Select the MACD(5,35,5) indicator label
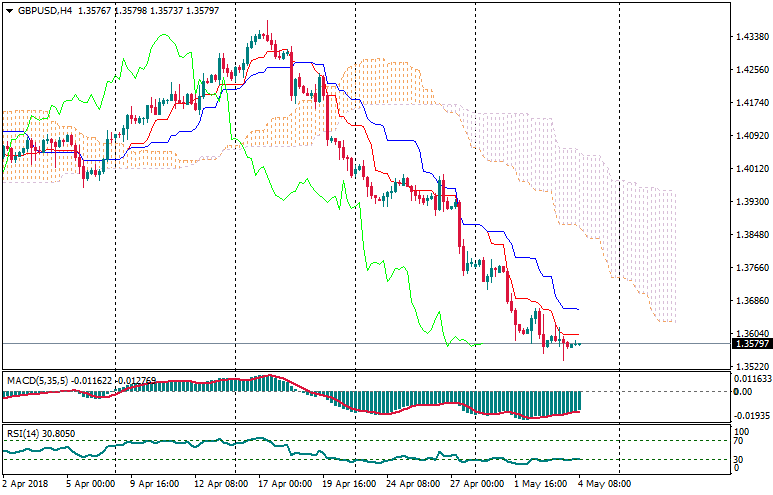Screen dimensions: 773x495 click(38, 381)
